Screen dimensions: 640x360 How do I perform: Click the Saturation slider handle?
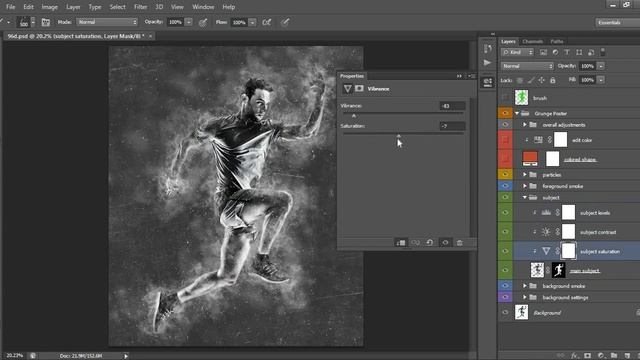pos(399,136)
